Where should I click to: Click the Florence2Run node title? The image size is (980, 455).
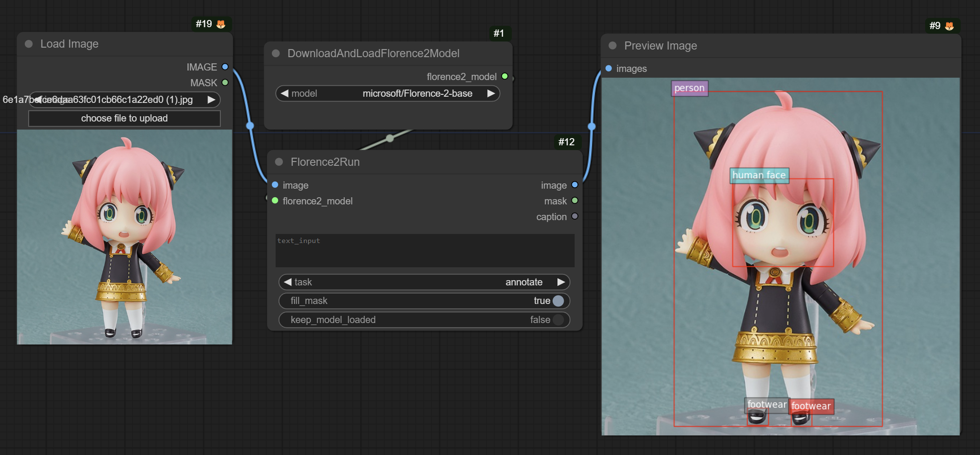coord(325,162)
